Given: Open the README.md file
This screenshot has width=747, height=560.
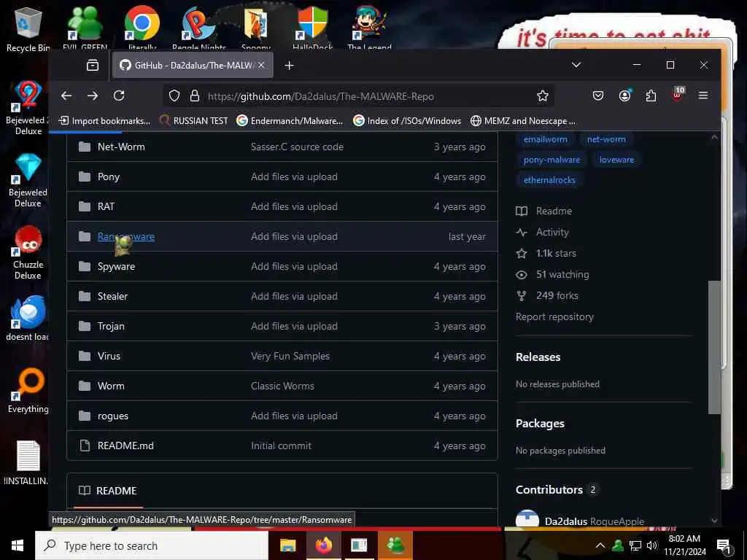Looking at the screenshot, I should pos(125,446).
